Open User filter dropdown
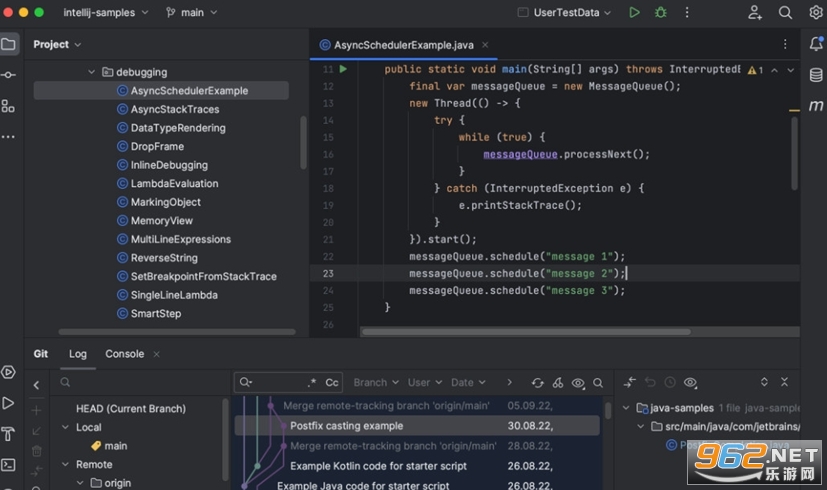The height and width of the screenshot is (490, 827). 425,382
